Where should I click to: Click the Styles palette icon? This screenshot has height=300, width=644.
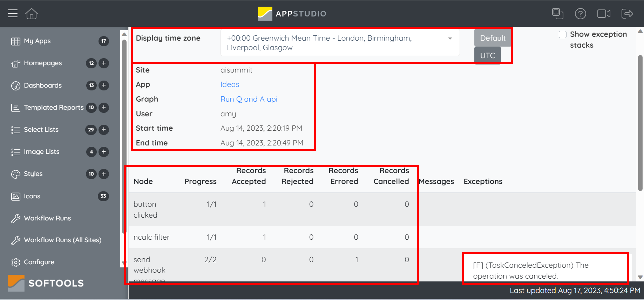click(x=15, y=174)
